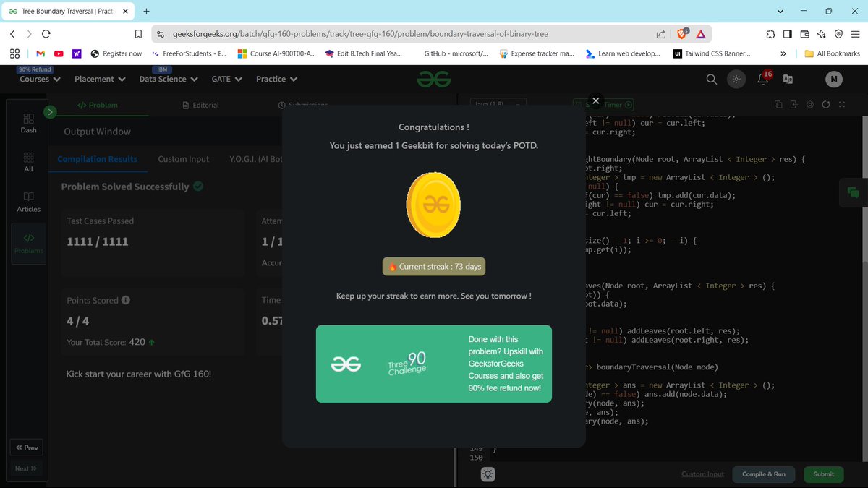This screenshot has height=488, width=868.
Task: Open the Gmail bookmark icon
Action: point(41,53)
